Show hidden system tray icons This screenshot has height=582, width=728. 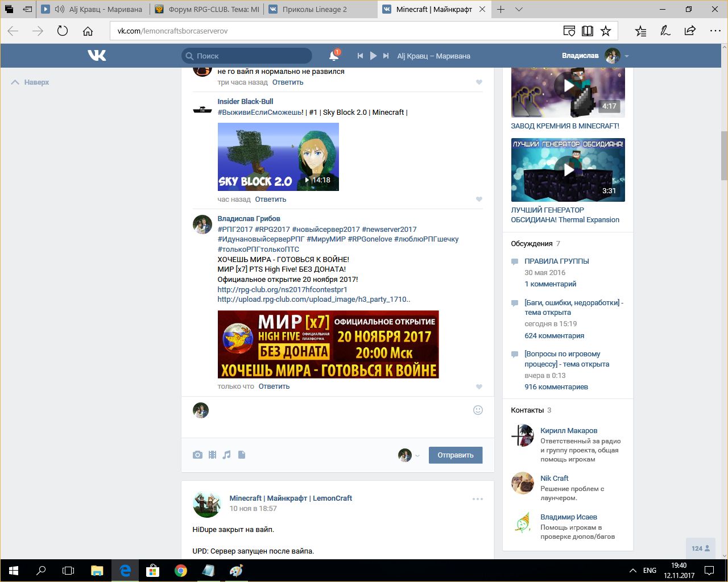[x=632, y=570]
